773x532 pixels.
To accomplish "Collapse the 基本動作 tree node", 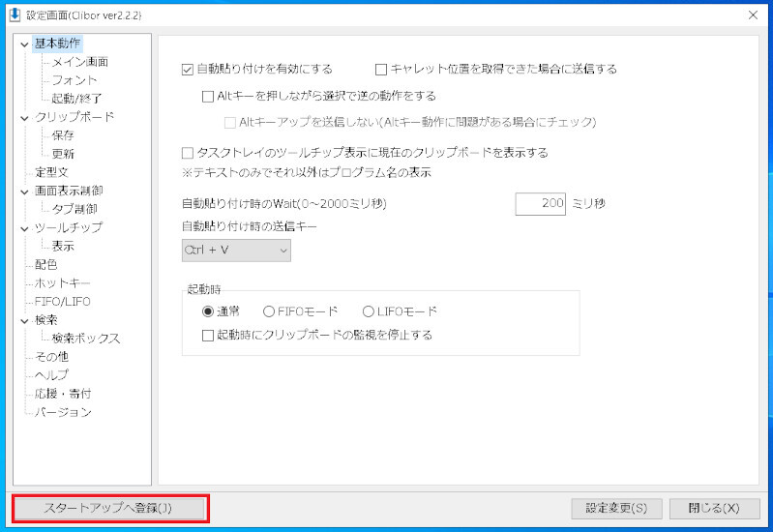I will pos(25,44).
